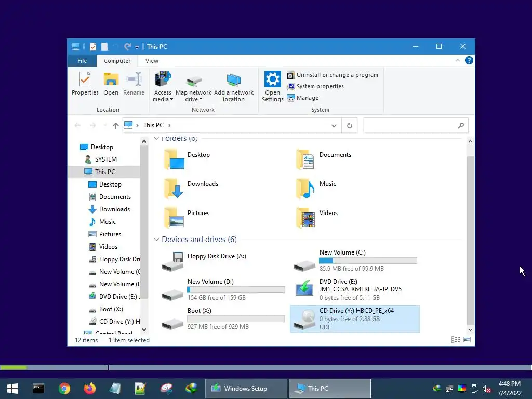
Task: Click the Refresh button
Action: (350, 126)
